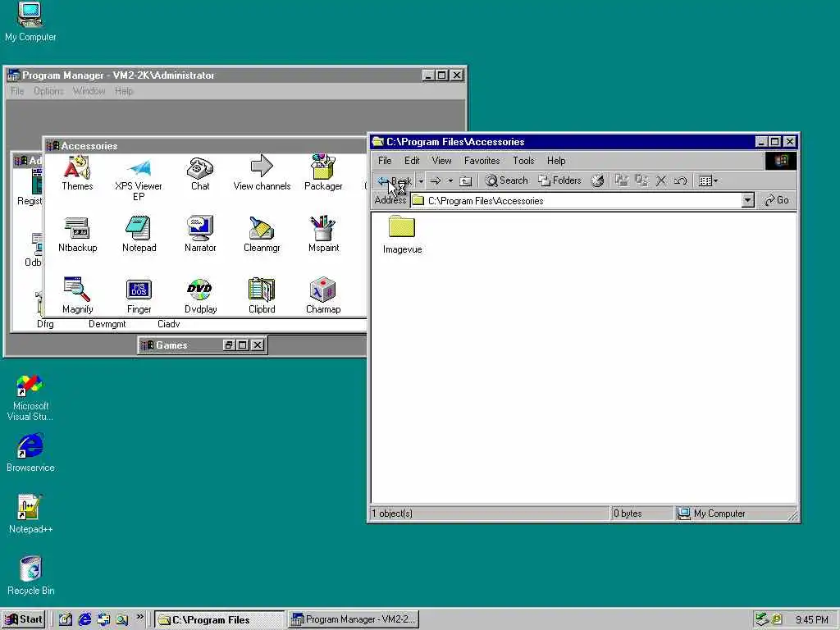
Task: Click the Copy To toolbar icon
Action: click(x=641, y=180)
